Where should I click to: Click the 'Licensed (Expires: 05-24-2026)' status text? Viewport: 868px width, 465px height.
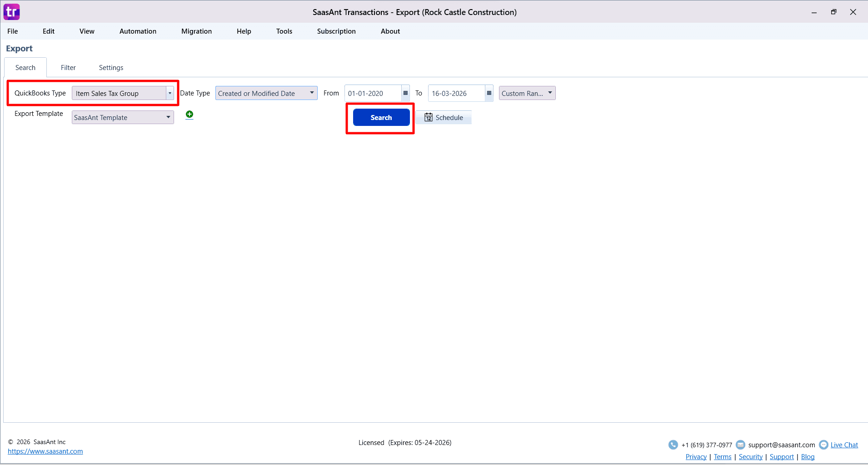click(x=405, y=443)
